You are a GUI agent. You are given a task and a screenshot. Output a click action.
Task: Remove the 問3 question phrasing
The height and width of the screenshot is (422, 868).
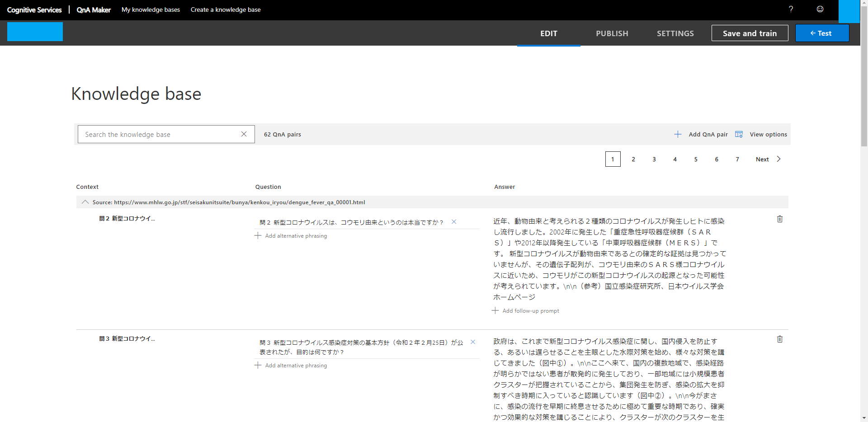[x=473, y=342]
